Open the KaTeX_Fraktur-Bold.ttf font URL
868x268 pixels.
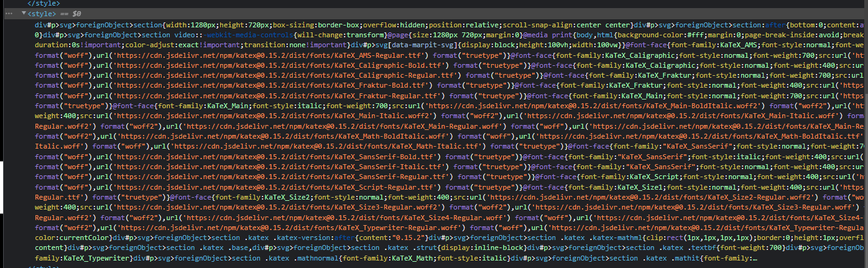pos(271,85)
